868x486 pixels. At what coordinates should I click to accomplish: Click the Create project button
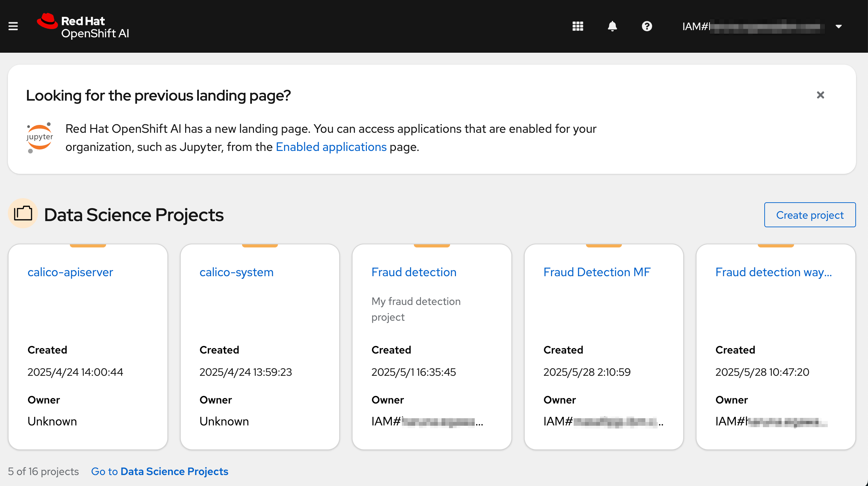[x=810, y=215]
